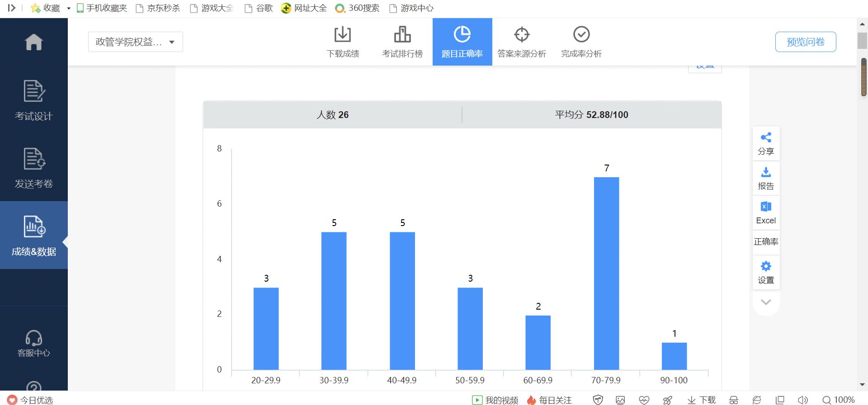Click the home icon in sidebar
Image resolution: width=868 pixels, height=405 pixels.
click(33, 42)
